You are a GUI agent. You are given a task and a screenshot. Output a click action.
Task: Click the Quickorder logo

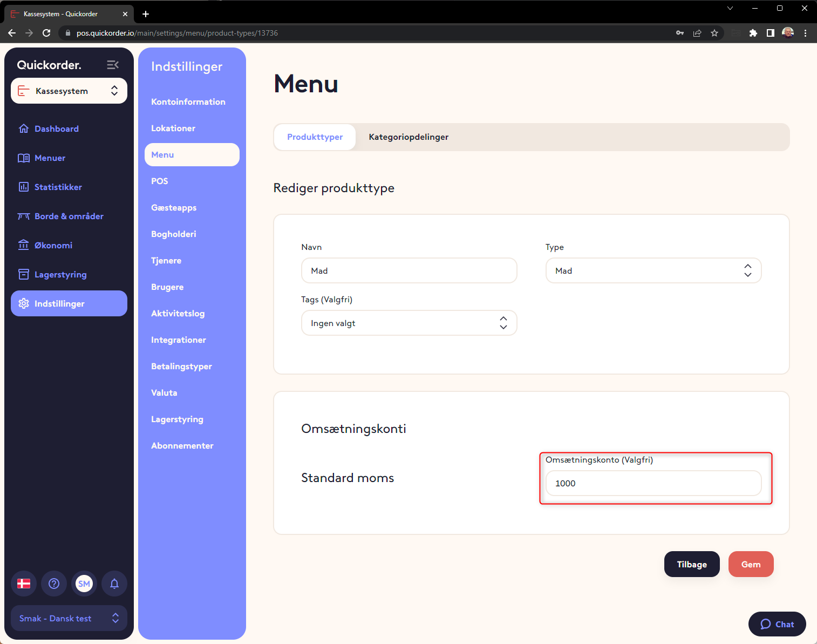click(x=49, y=65)
